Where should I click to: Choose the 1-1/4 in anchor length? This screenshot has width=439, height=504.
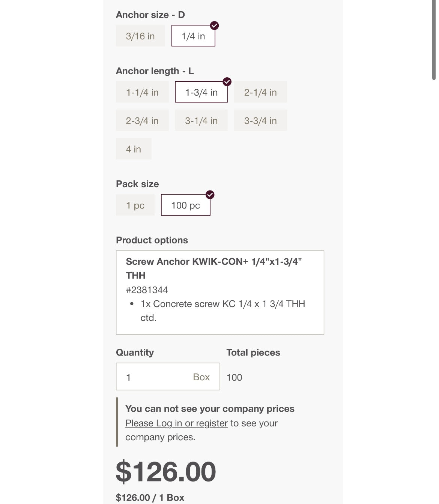coord(142,92)
